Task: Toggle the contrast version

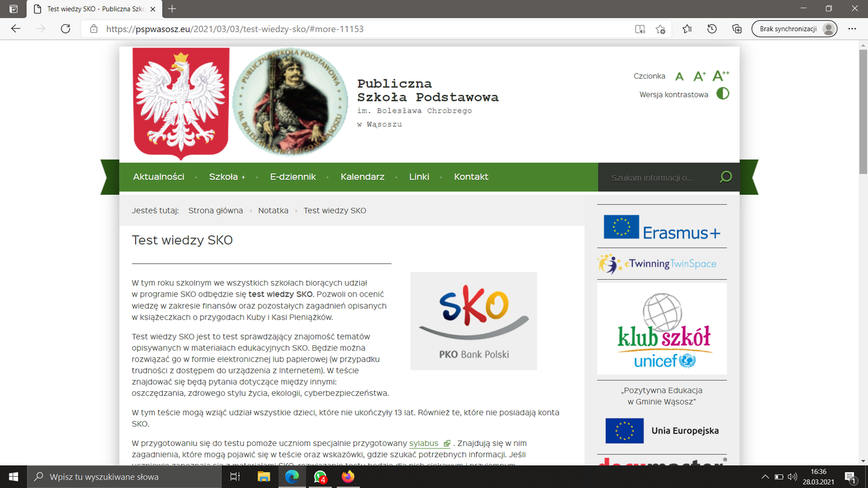Action: coord(722,94)
